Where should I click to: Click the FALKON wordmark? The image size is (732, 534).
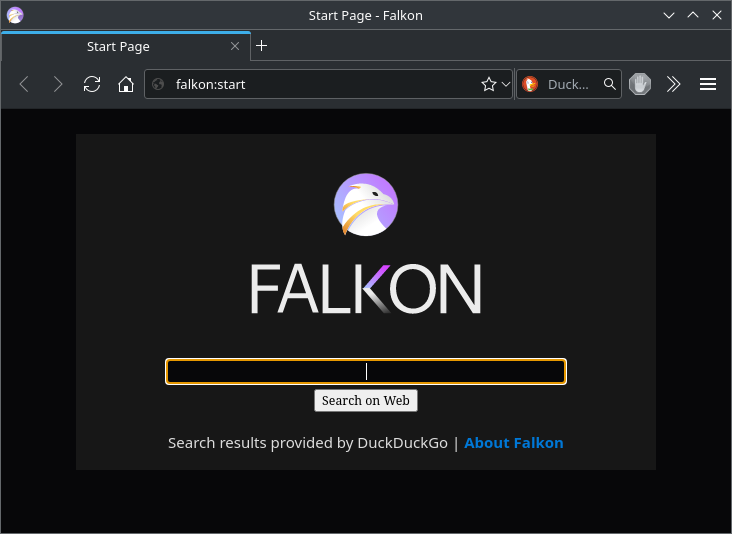(366, 289)
